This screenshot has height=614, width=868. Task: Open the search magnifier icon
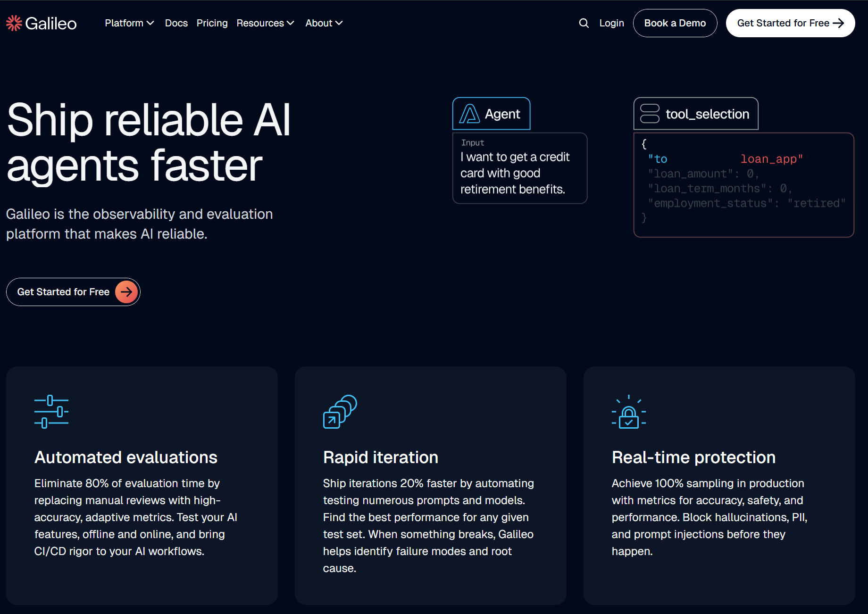[x=584, y=23]
